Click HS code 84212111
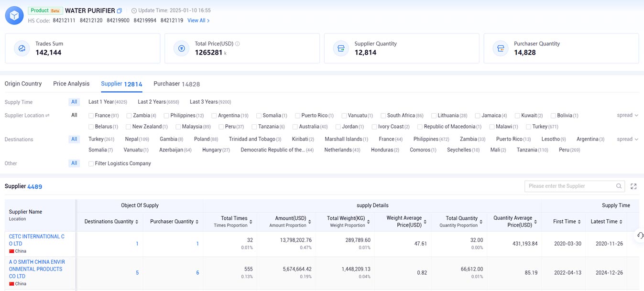This screenshot has height=291, width=644. coord(64,21)
